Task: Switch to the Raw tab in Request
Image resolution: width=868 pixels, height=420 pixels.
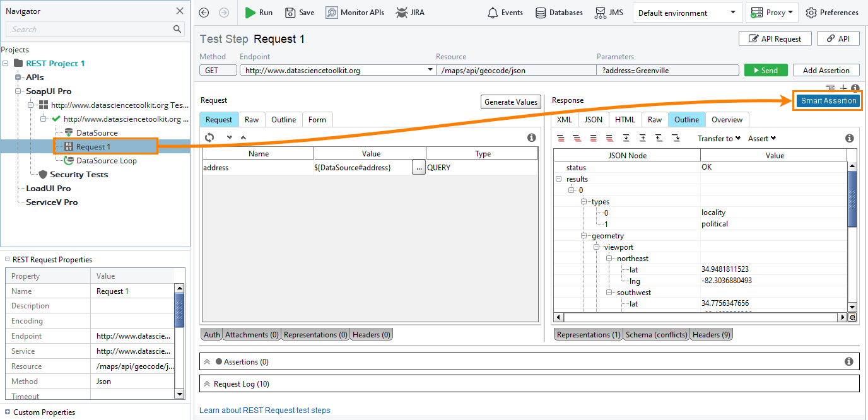Action: point(252,120)
